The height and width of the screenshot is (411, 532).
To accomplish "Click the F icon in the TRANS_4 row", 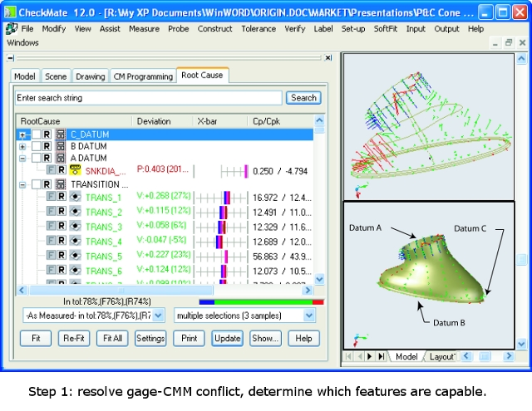I will click(x=51, y=241).
